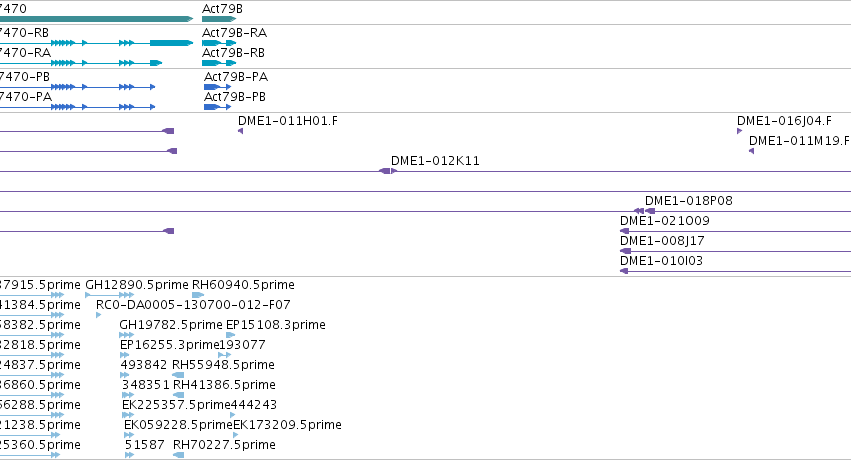
Task: Select EST EP15108.3prime label
Action: (276, 325)
